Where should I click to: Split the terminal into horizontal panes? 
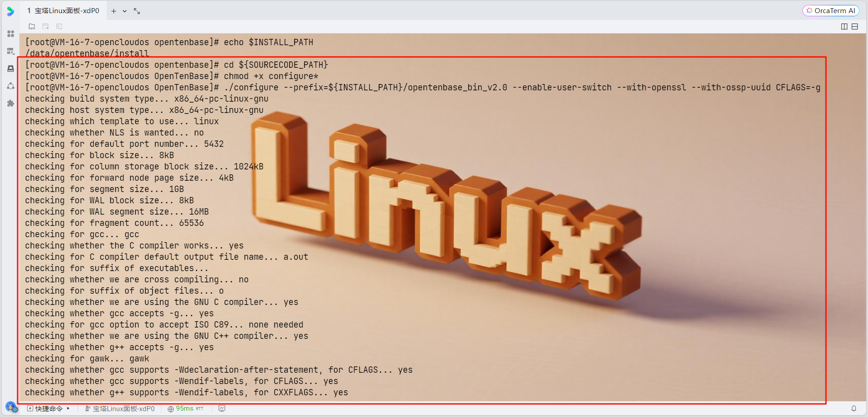tap(855, 27)
